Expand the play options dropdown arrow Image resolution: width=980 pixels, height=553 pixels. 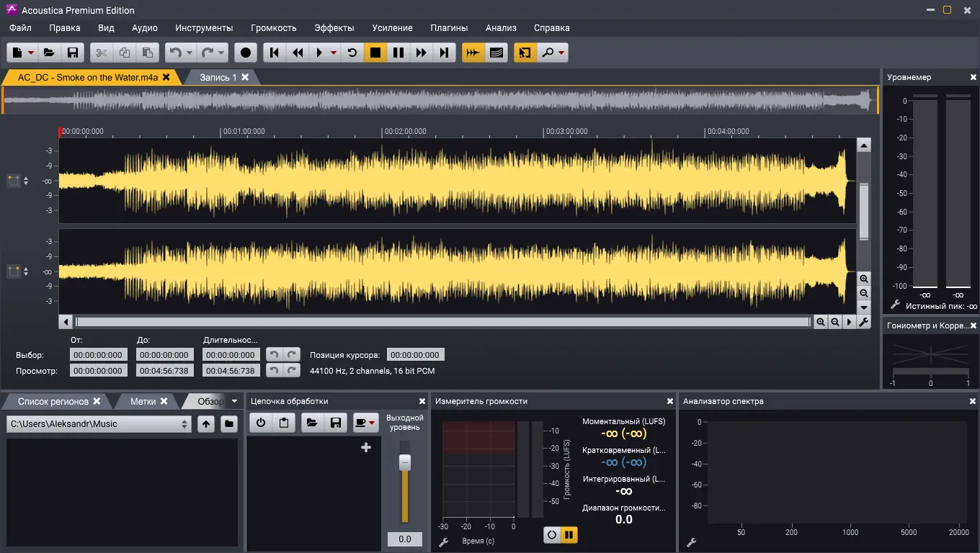(x=331, y=52)
